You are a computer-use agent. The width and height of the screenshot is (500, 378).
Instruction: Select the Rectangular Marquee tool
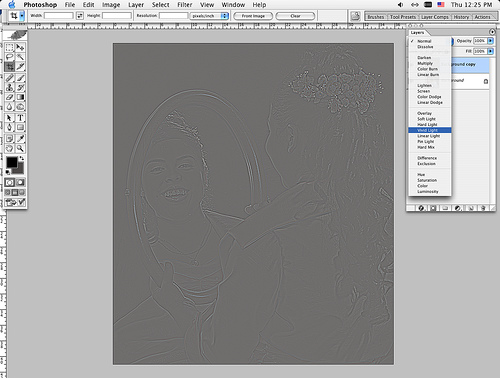10,47
